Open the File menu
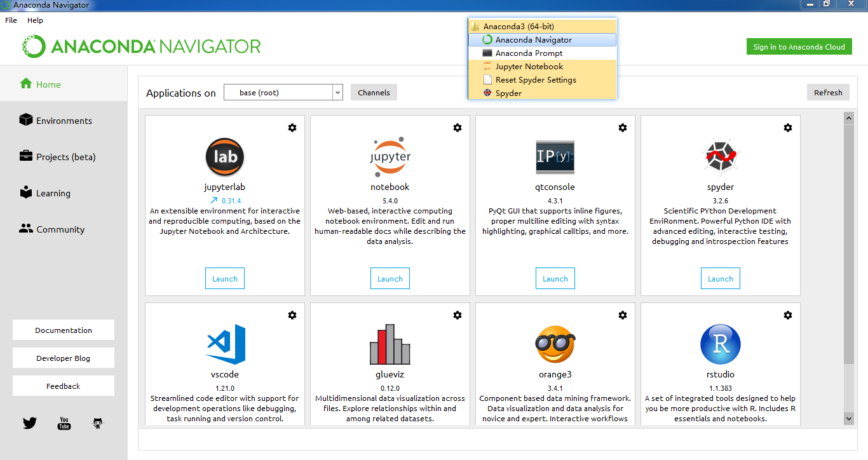 [11, 20]
